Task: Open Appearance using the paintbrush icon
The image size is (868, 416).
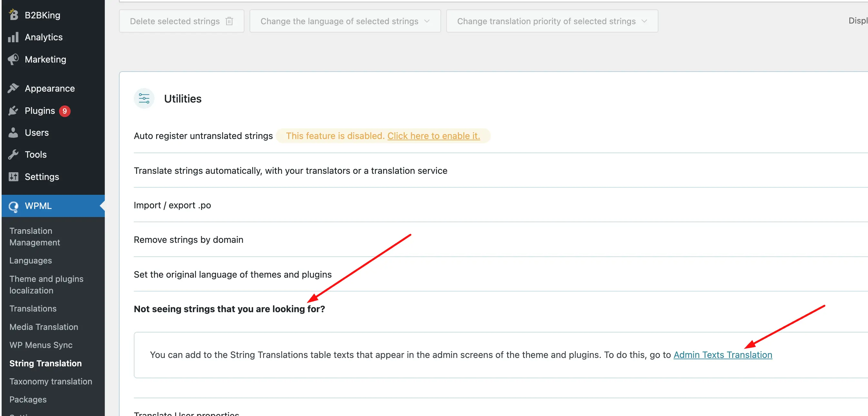Action: (x=13, y=88)
